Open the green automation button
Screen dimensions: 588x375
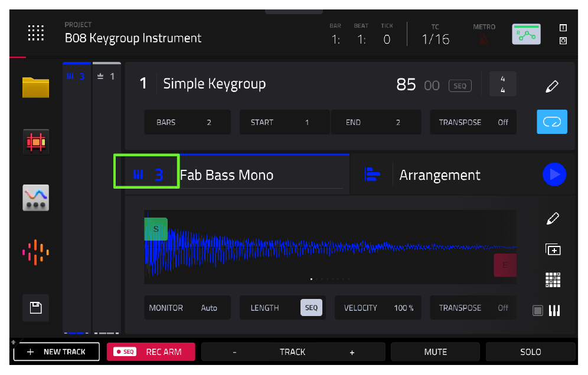pos(526,34)
